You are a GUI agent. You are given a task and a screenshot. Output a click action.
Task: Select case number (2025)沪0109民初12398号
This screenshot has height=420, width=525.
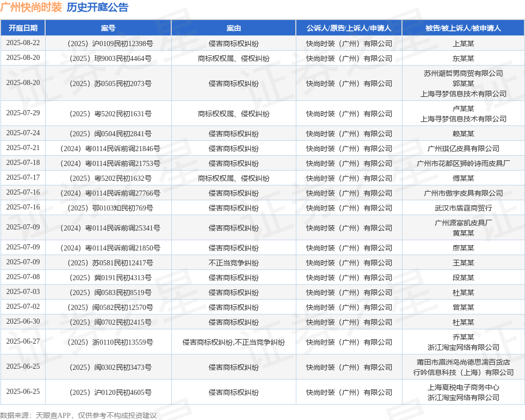pyautogui.click(x=110, y=44)
